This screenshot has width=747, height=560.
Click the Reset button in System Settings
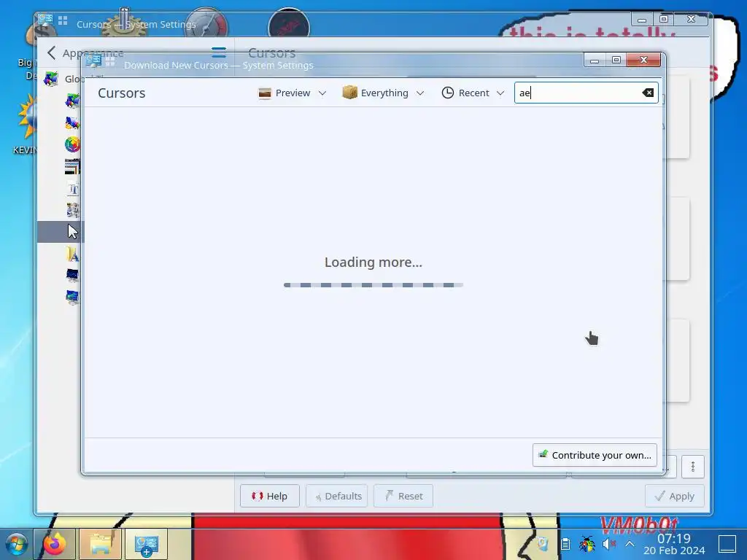pos(403,496)
